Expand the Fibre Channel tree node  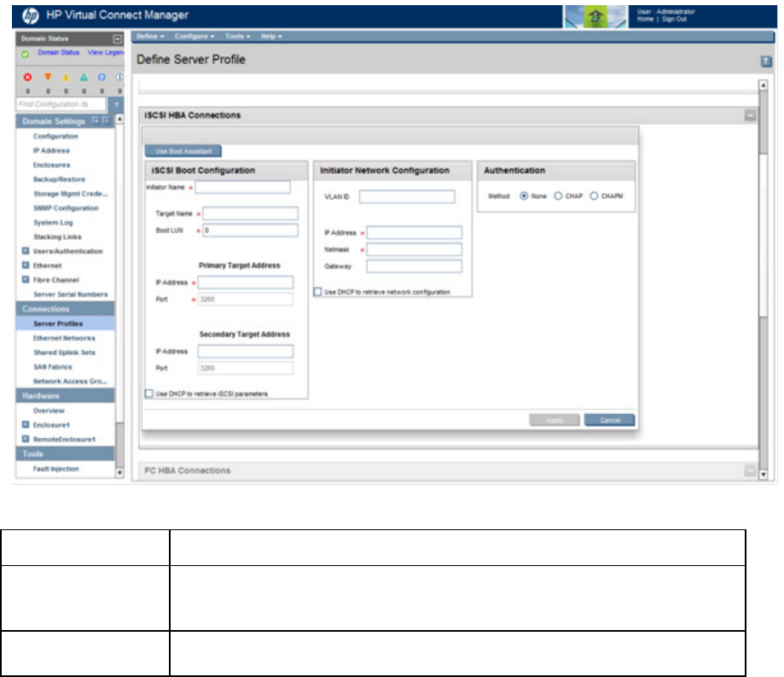click(x=26, y=280)
